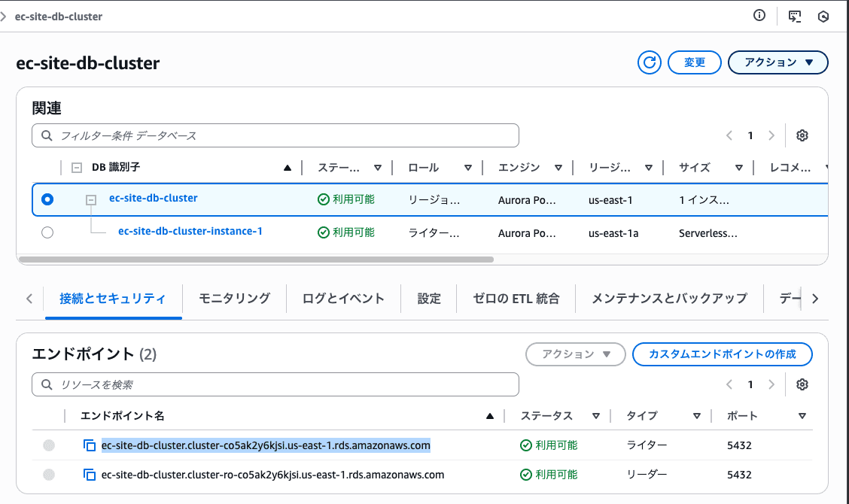Click the feedback icon in the top bar

[795, 16]
